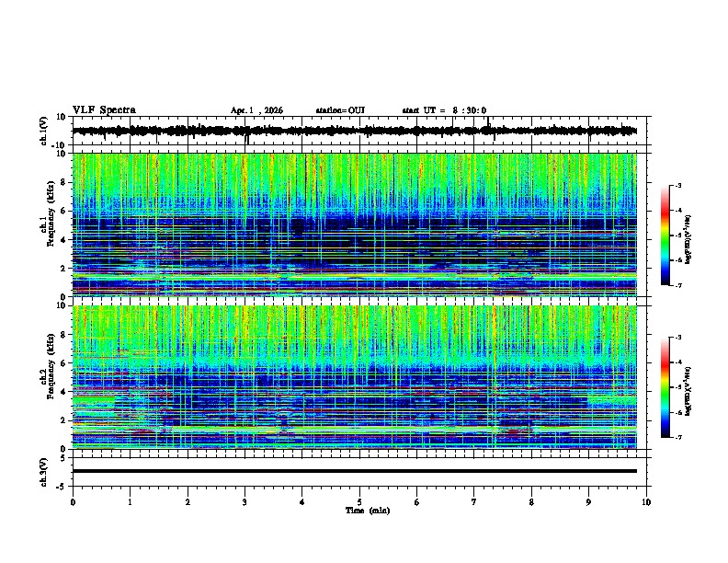Click the ch.1 voltage waveform trace
This screenshot has height=563, width=728.
pos(355,131)
